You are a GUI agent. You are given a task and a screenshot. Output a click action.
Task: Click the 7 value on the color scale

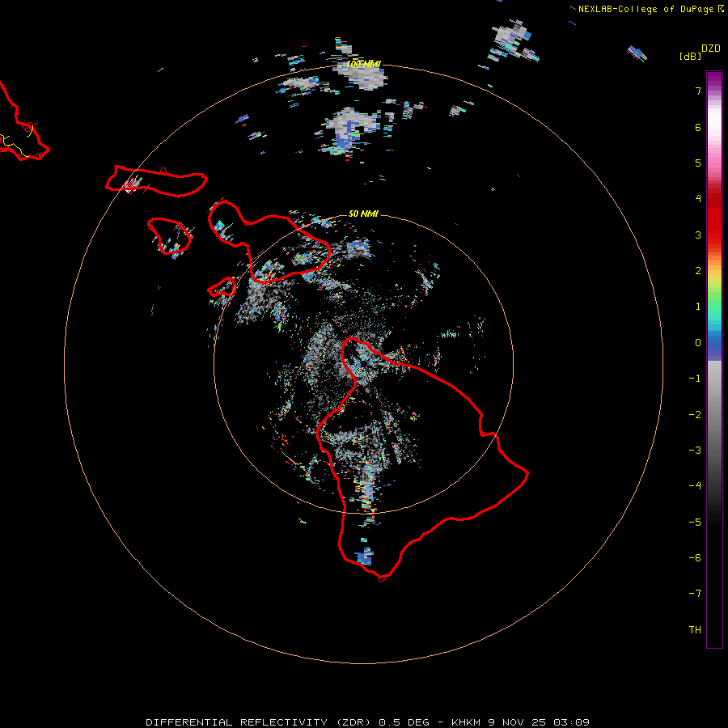[698, 91]
